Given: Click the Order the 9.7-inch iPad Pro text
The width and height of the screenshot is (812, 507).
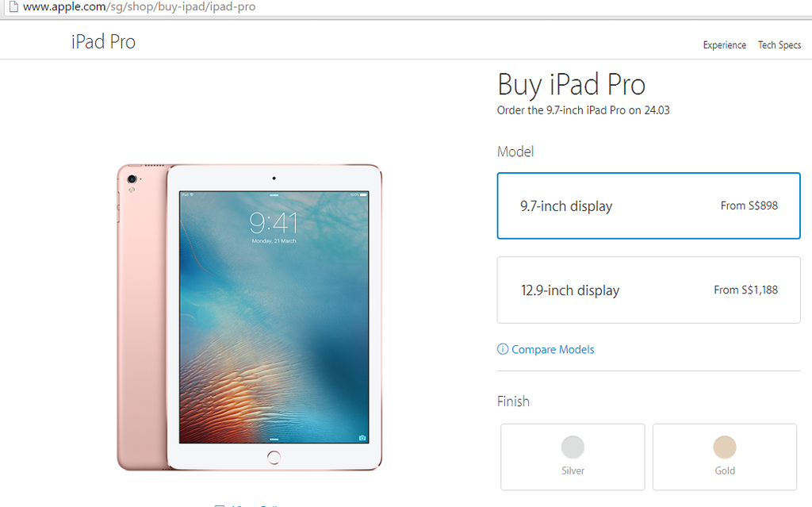Looking at the screenshot, I should (x=583, y=110).
